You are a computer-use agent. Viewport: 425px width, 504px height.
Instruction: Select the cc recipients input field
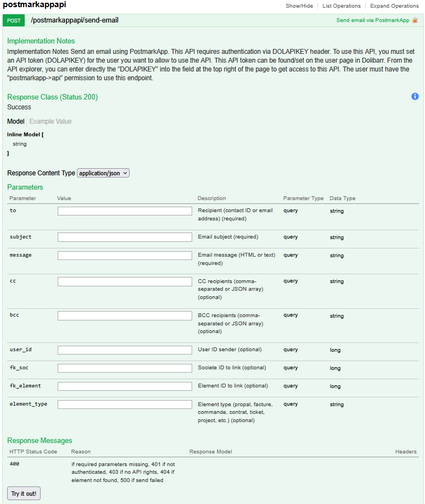pyautogui.click(x=125, y=281)
